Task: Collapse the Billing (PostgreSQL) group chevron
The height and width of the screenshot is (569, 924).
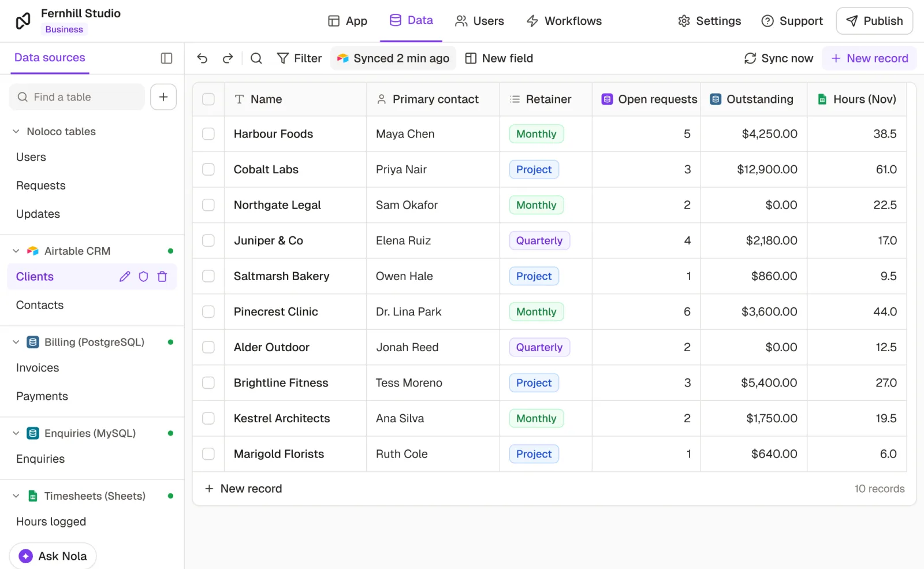Action: (16, 343)
